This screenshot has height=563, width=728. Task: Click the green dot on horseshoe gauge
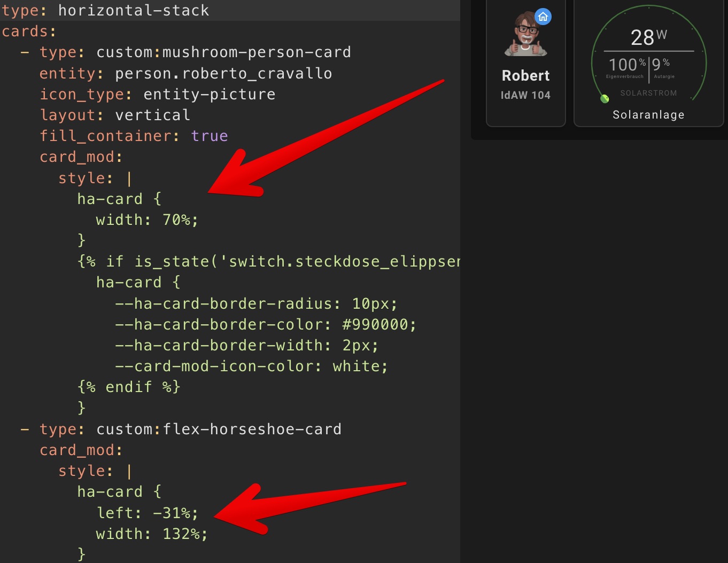pyautogui.click(x=605, y=98)
